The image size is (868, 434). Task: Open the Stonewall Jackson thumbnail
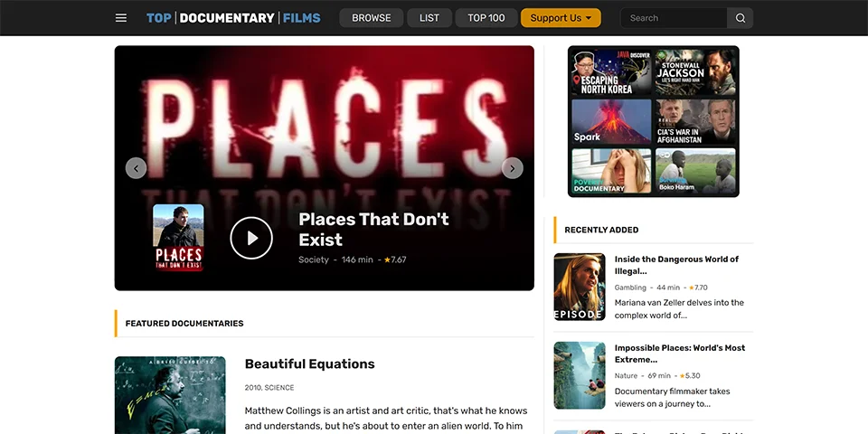click(x=696, y=72)
